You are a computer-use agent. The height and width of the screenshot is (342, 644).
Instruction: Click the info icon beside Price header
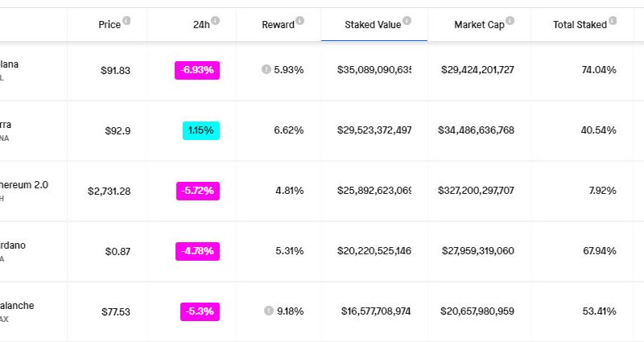(x=127, y=21)
